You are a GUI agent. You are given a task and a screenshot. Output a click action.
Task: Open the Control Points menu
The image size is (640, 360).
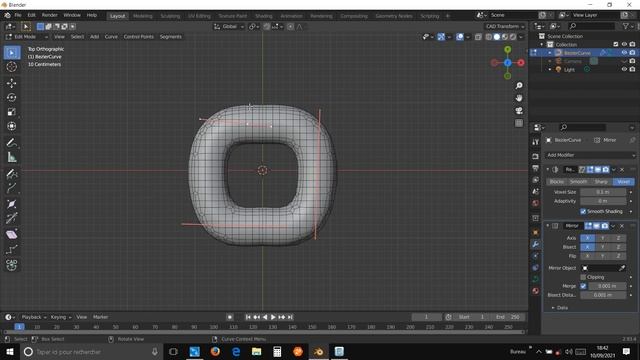(139, 37)
